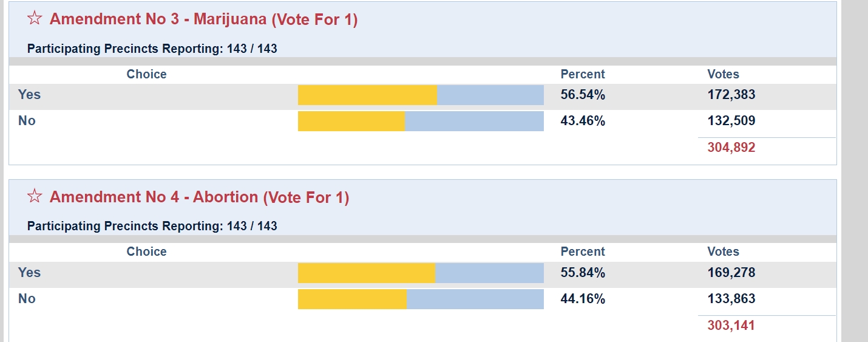Click the Amendment 3 No vote bar
Viewport: 868px width, 342px height.
coord(421,121)
